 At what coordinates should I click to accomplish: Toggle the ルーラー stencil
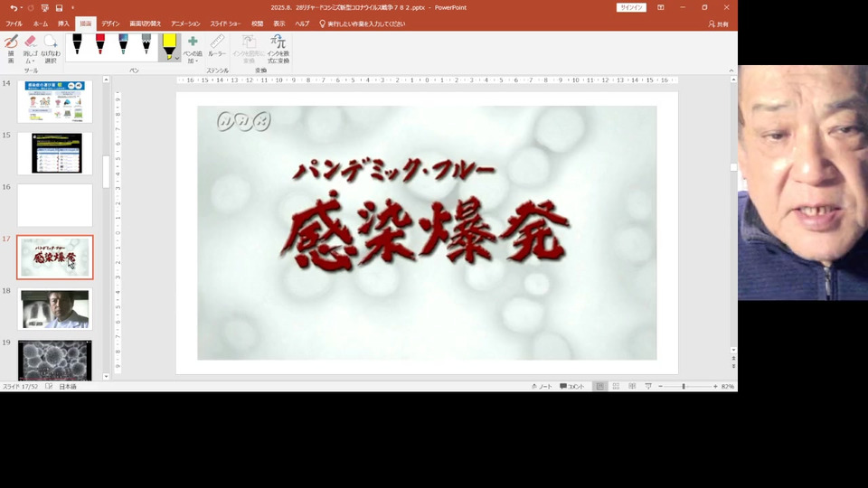pyautogui.click(x=217, y=46)
